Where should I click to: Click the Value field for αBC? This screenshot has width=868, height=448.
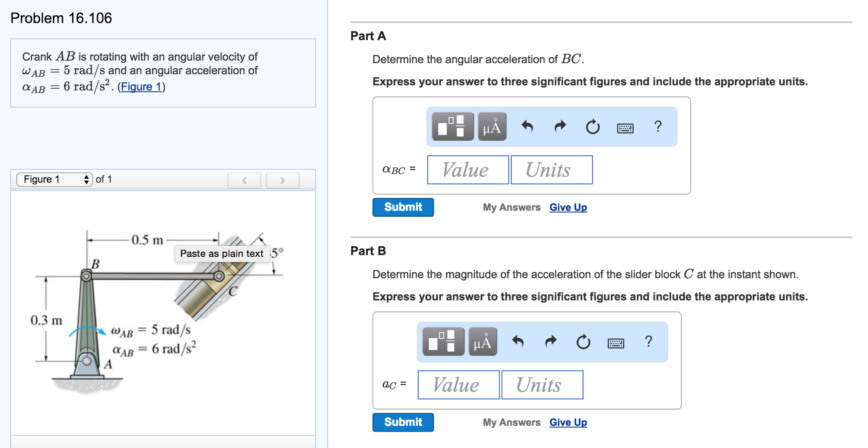[468, 170]
